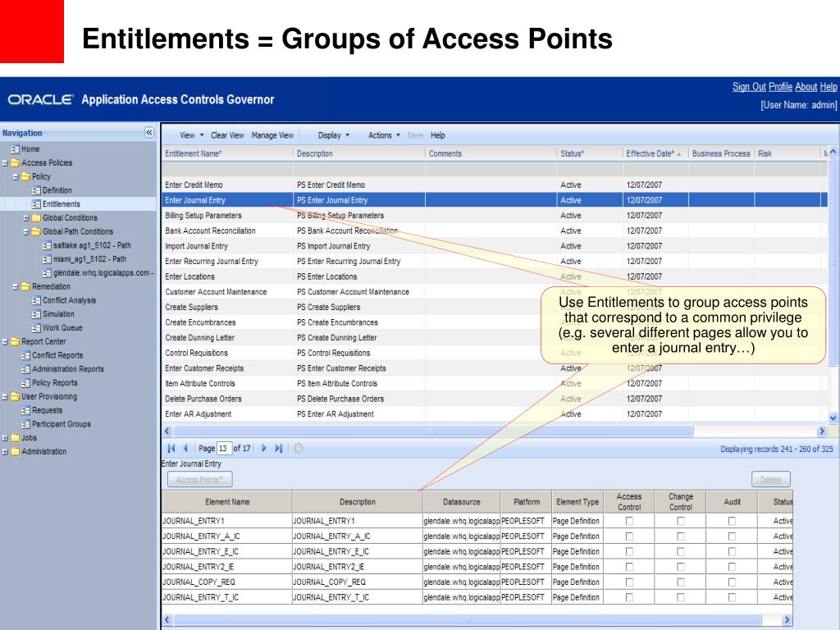Check Change Control for JOURNAL_ENTRY2_IE
840x630 pixels.
tap(680, 567)
